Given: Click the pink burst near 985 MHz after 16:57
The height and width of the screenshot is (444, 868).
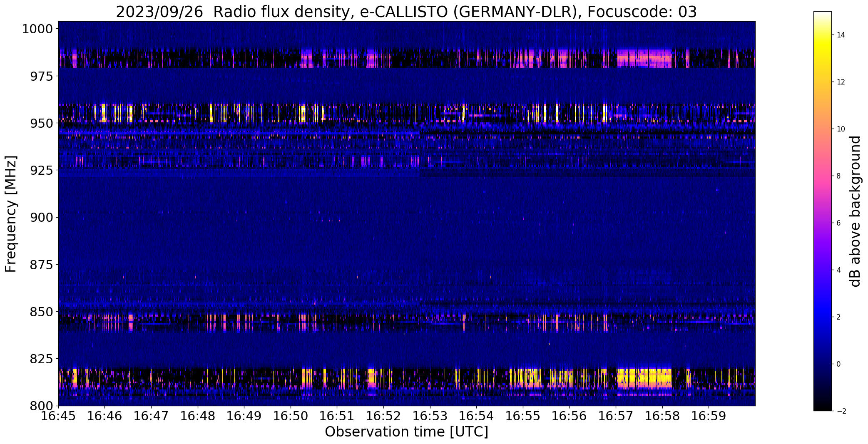Looking at the screenshot, I should click(x=644, y=58).
